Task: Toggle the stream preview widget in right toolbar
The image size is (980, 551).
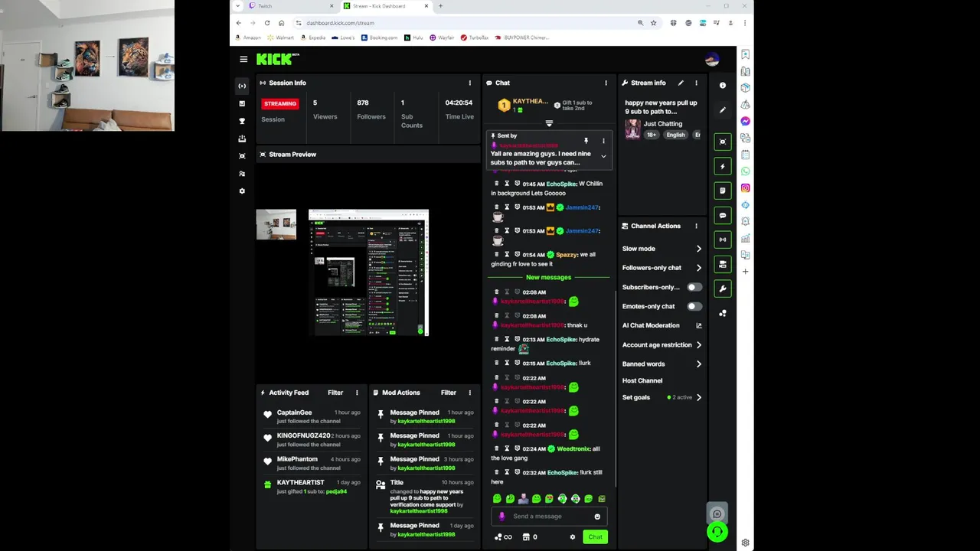Action: pyautogui.click(x=723, y=142)
